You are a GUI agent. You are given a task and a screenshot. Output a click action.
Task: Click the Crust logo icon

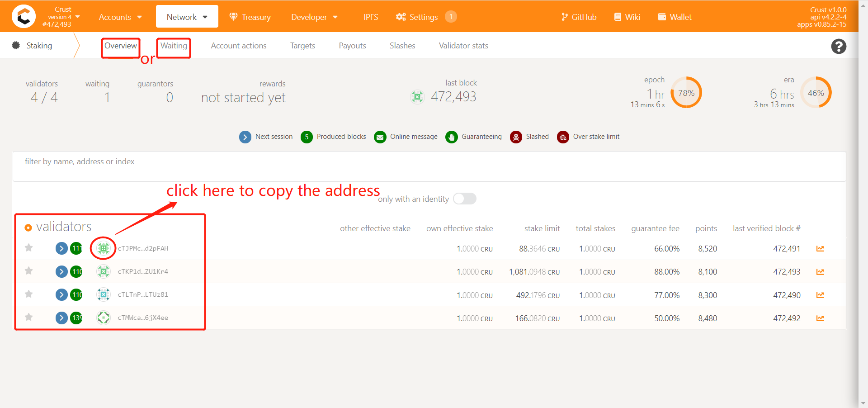coord(24,17)
